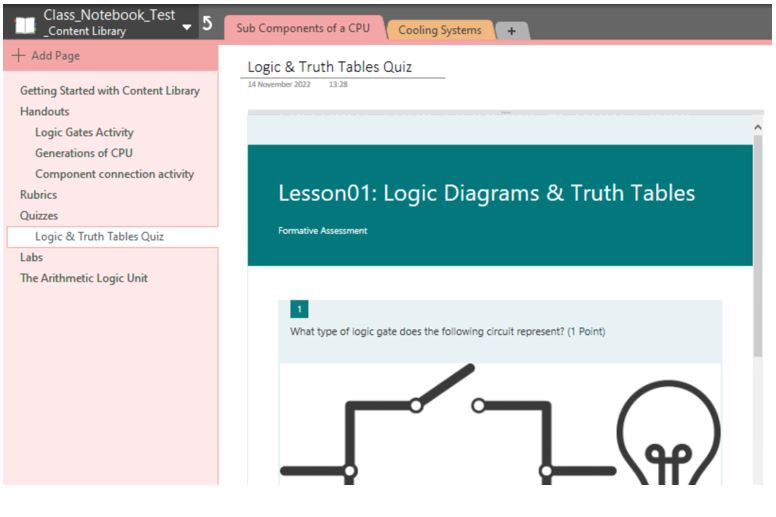Click the light bulb in circuit image
776x517 pixels.
point(668,433)
